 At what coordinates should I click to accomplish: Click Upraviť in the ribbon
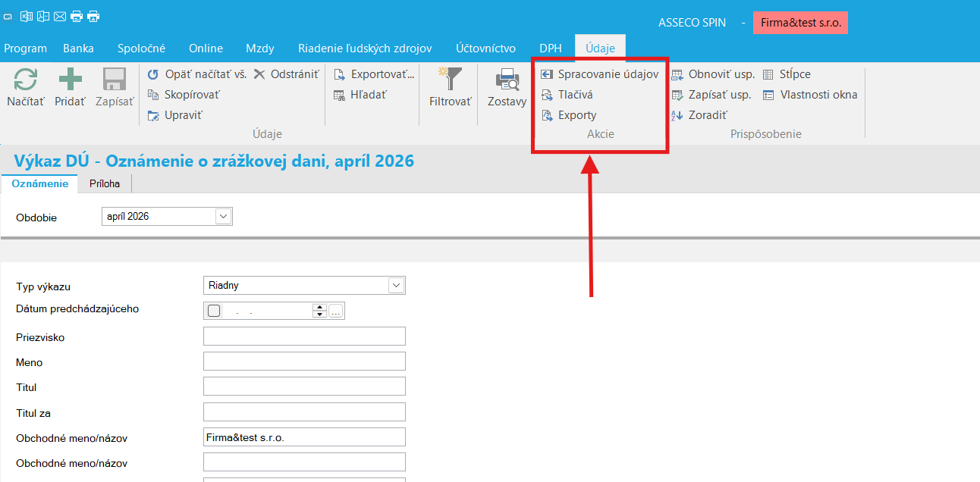(174, 115)
